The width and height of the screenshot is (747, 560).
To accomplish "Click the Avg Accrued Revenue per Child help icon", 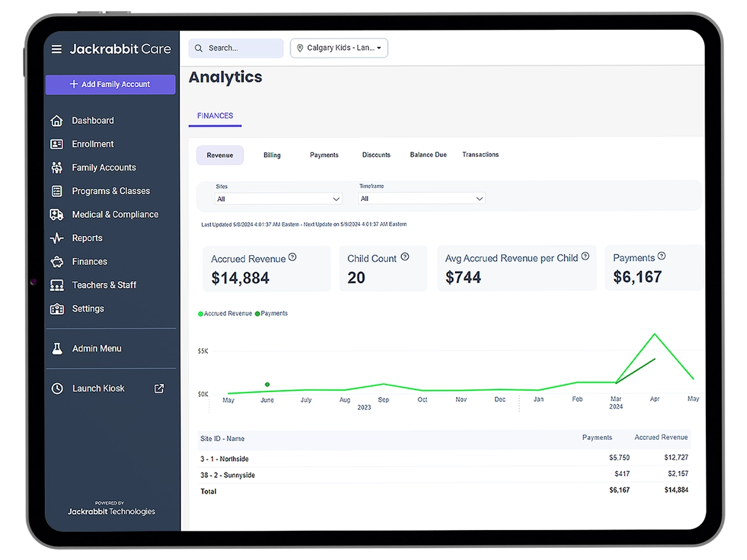I will (585, 256).
